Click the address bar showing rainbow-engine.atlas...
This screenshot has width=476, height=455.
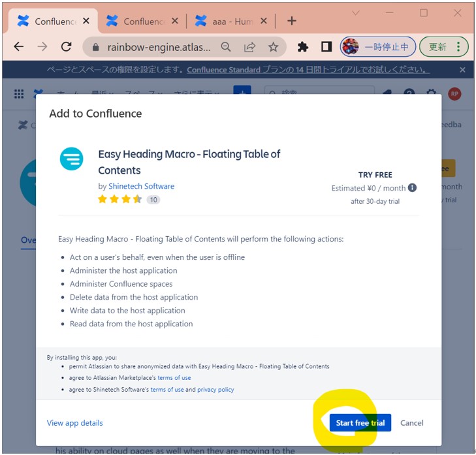click(x=159, y=47)
